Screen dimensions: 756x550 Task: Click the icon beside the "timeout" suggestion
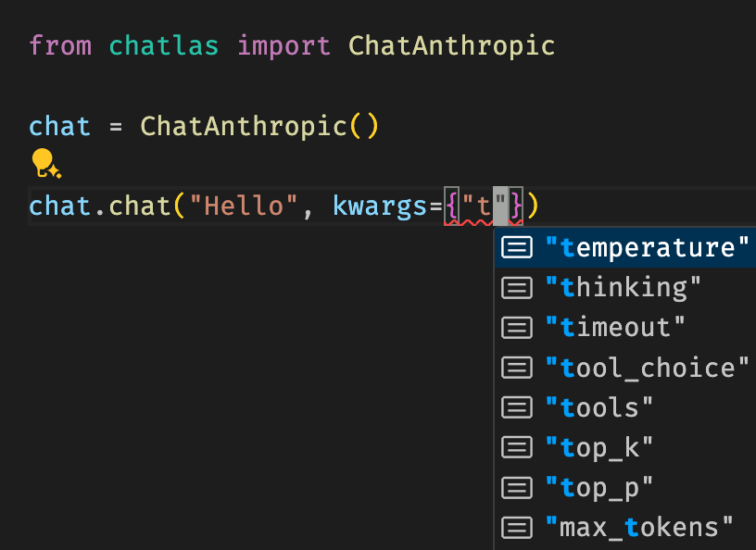[517, 328]
